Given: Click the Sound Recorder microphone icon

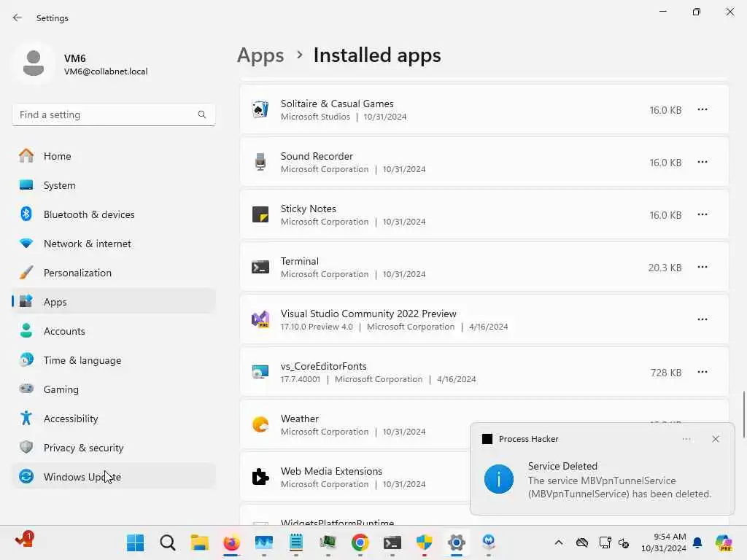Looking at the screenshot, I should coord(260,162).
